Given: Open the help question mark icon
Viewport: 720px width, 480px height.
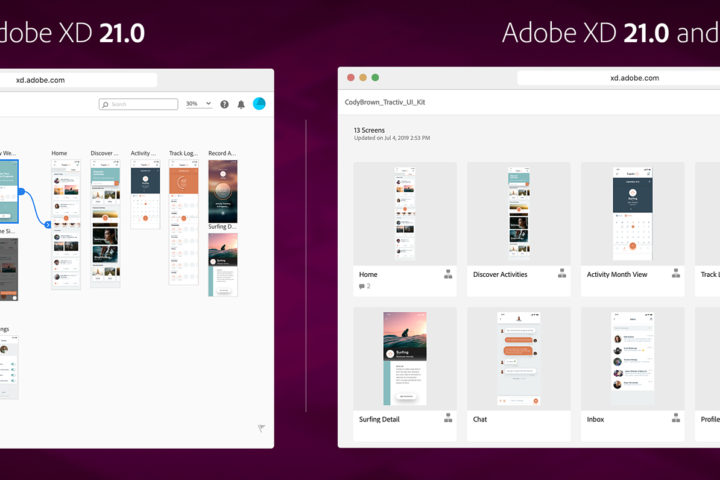Looking at the screenshot, I should [224, 104].
